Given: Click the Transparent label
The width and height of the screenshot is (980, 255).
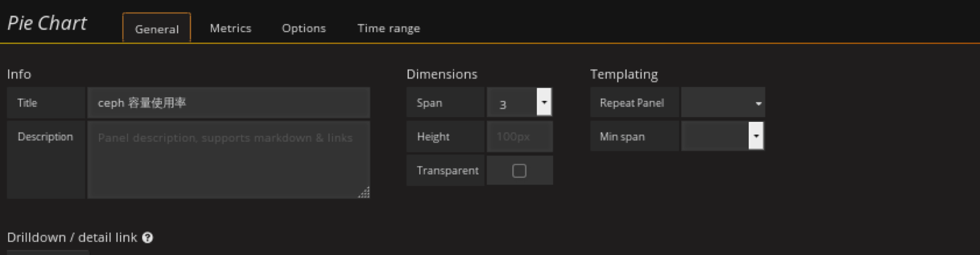Looking at the screenshot, I should point(447,171).
